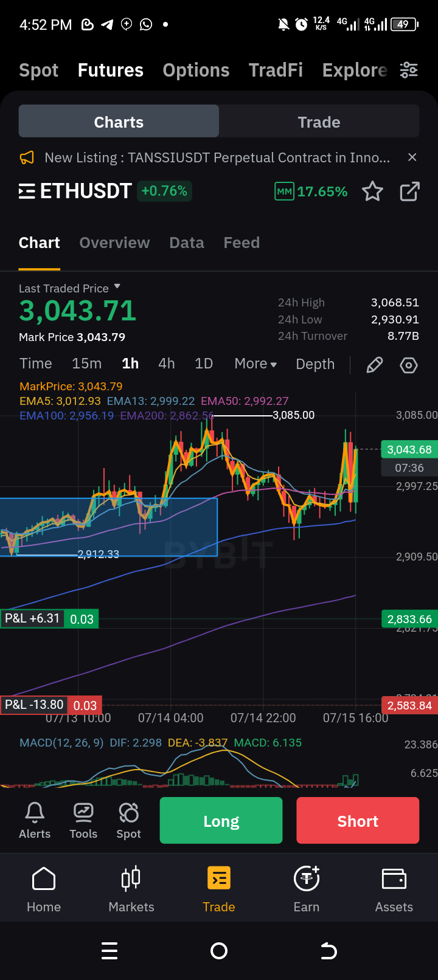Show the Depth chart view

click(x=315, y=364)
